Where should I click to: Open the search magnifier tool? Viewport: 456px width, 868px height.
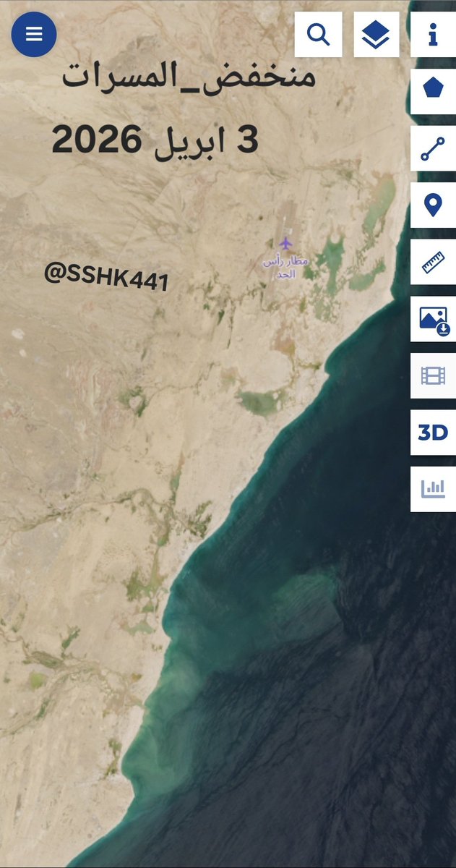click(x=319, y=34)
